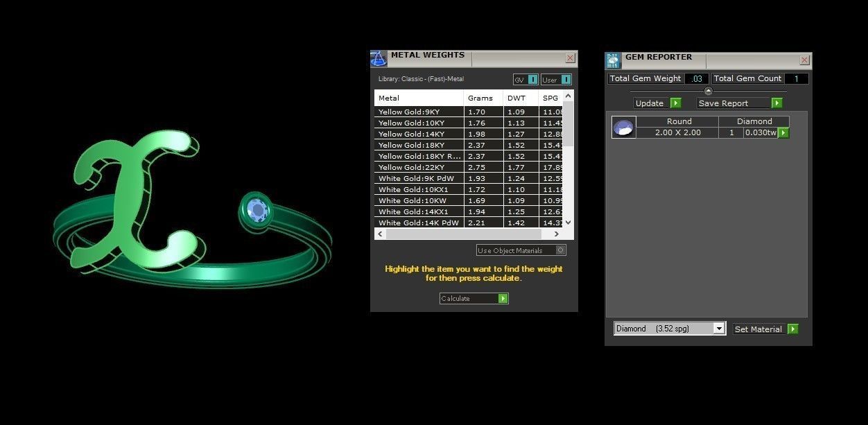Select the White Gold:10KW row
Screen dimensions: 868x425
pyautogui.click(x=419, y=200)
